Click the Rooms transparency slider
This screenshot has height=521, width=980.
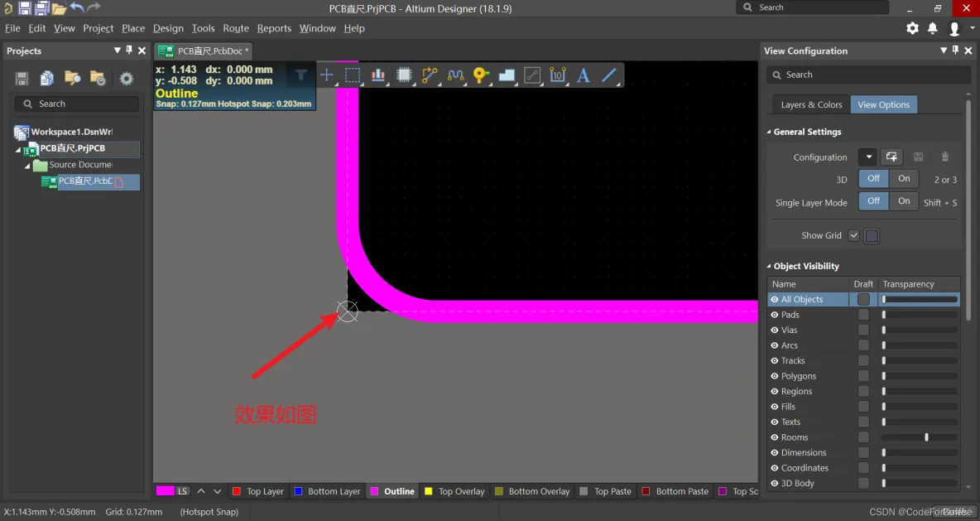point(920,437)
